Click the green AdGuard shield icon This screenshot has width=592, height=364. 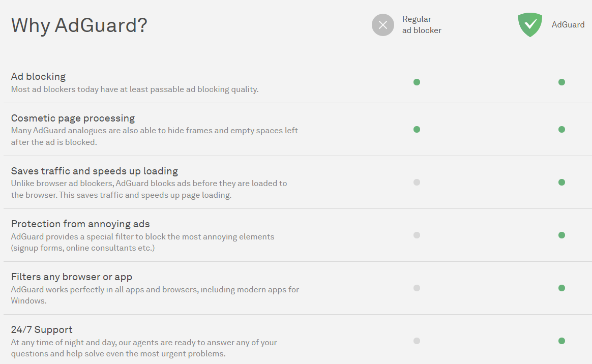[530, 25]
